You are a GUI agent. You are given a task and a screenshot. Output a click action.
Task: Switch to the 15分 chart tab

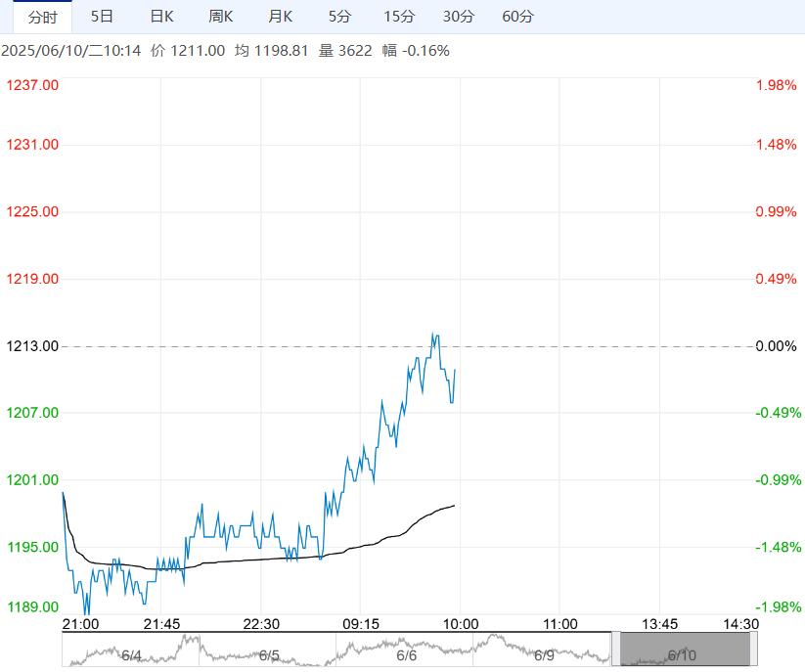(x=399, y=17)
